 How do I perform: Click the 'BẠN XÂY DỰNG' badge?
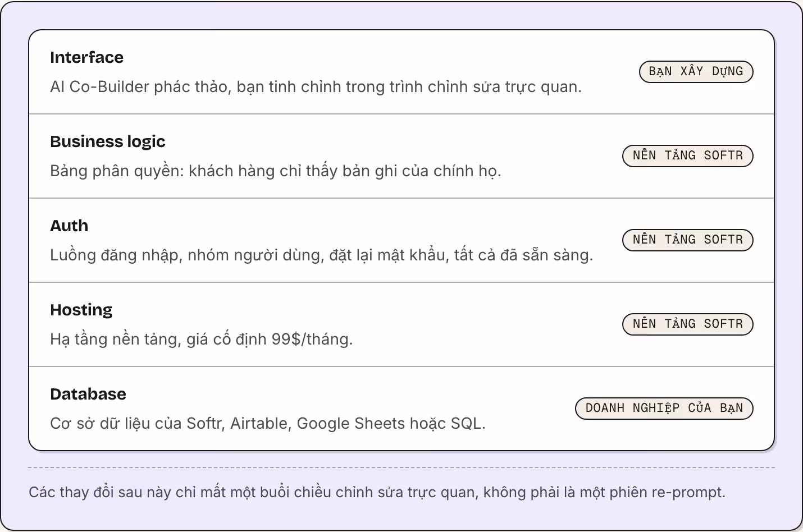(x=696, y=72)
